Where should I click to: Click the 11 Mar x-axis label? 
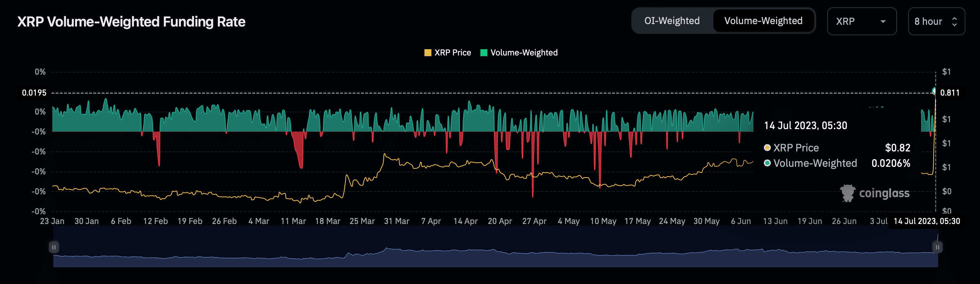pyautogui.click(x=293, y=221)
